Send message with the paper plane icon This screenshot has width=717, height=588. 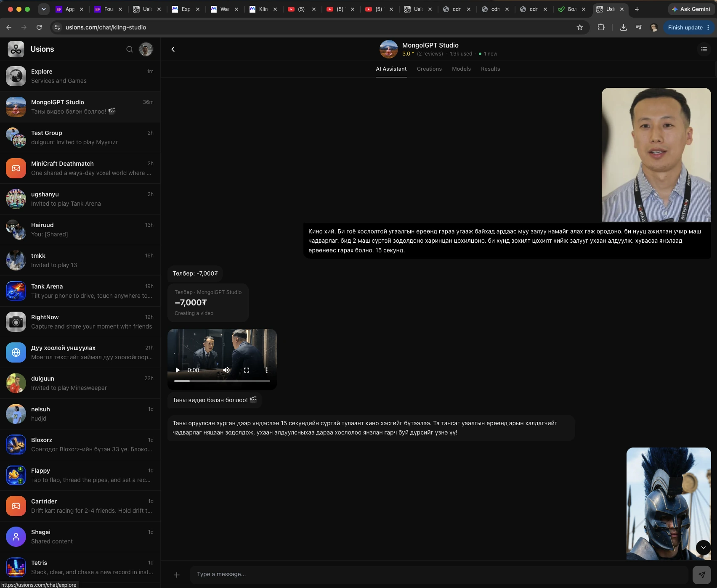(x=701, y=575)
